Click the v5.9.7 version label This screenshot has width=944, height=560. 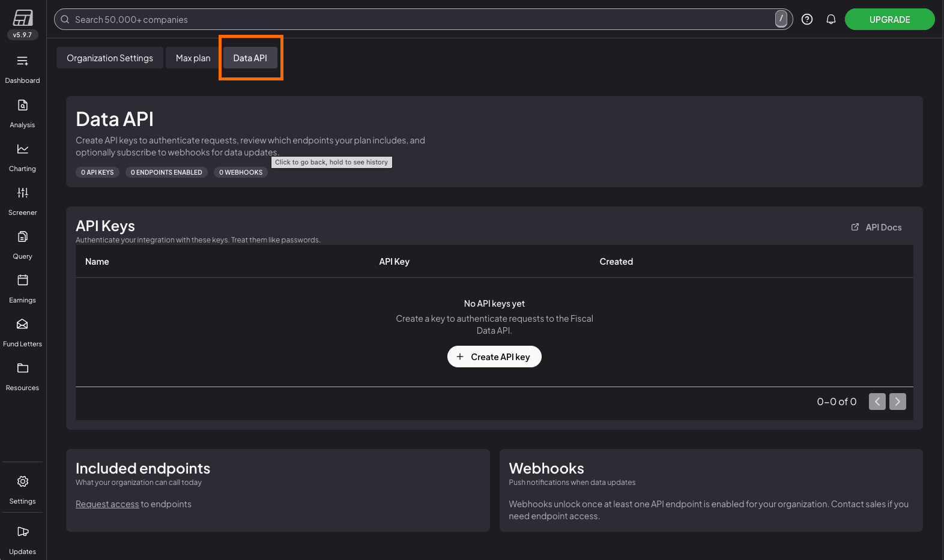click(23, 35)
